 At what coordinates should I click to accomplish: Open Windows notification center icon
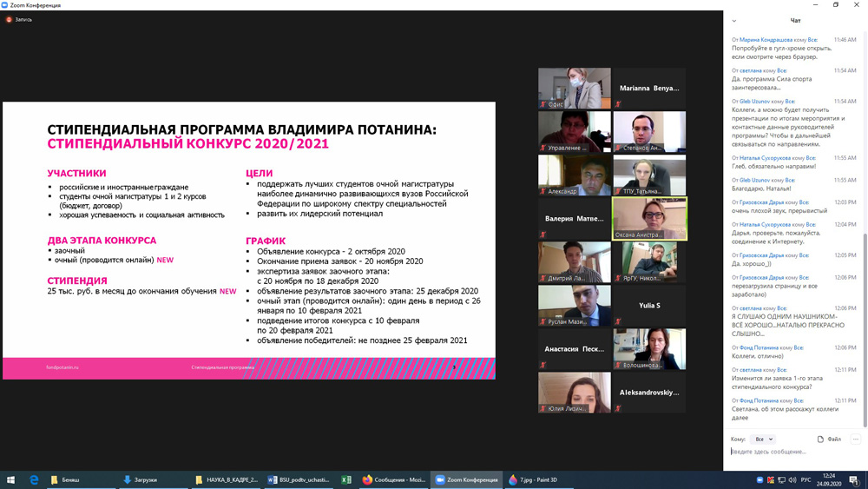tap(854, 479)
